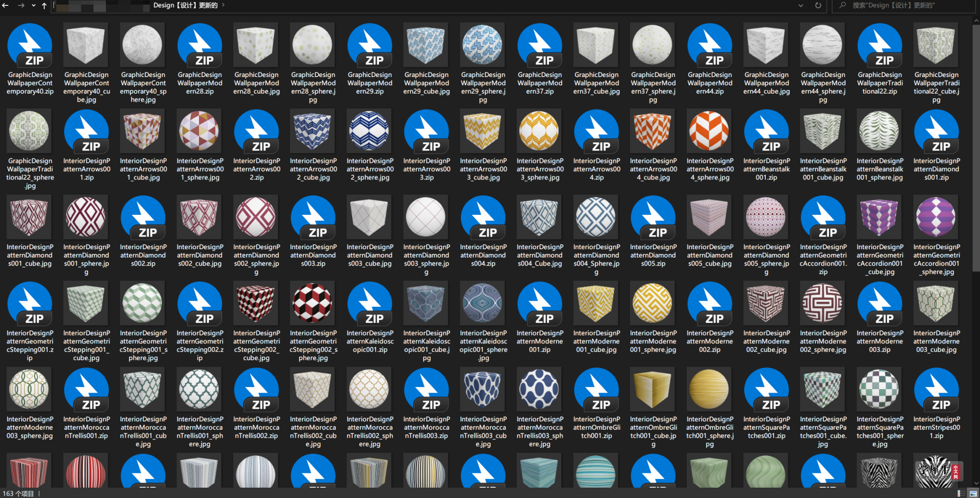The height and width of the screenshot is (498, 980).
Task: Select GraphicDesignWallpaperContemporary40.zip icon
Action: (30, 45)
